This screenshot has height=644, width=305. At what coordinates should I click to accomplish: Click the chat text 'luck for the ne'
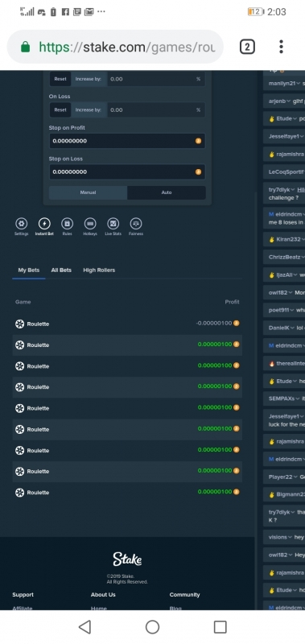(286, 425)
